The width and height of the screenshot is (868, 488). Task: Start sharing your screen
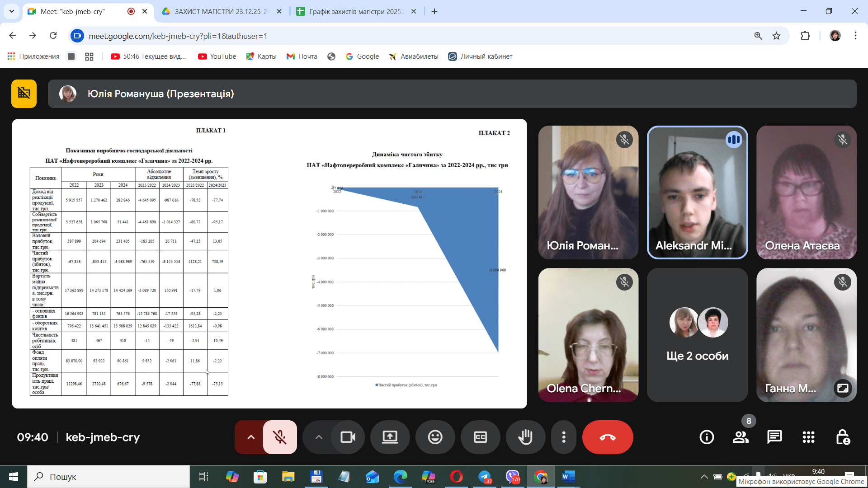tap(390, 437)
